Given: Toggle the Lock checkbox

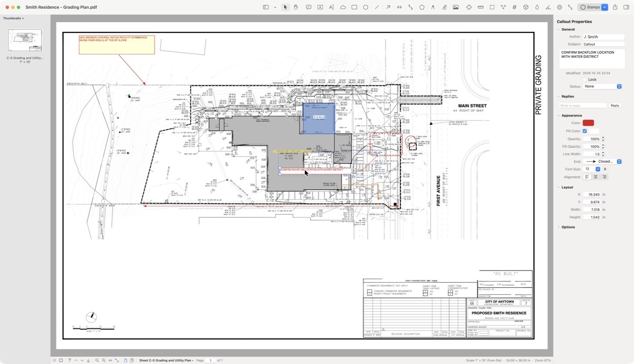Looking at the screenshot, I should click(x=585, y=80).
